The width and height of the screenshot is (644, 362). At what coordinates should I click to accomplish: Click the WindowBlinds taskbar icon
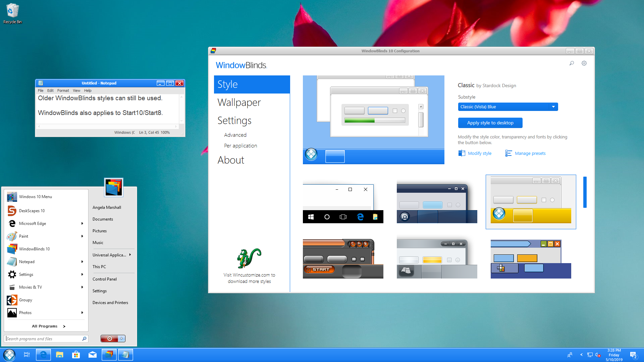[x=109, y=355]
